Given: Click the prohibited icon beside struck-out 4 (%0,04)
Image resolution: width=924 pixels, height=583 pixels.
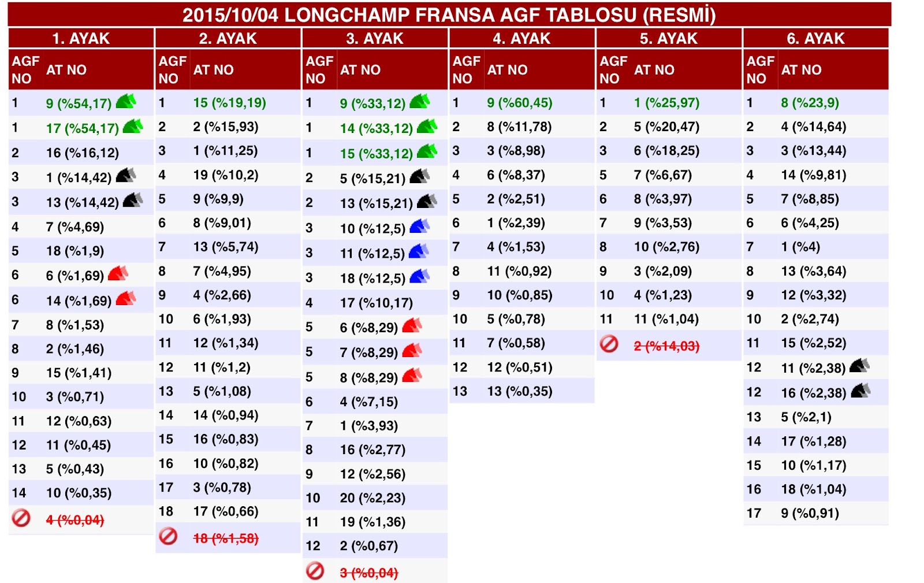Looking at the screenshot, I should click(21, 518).
